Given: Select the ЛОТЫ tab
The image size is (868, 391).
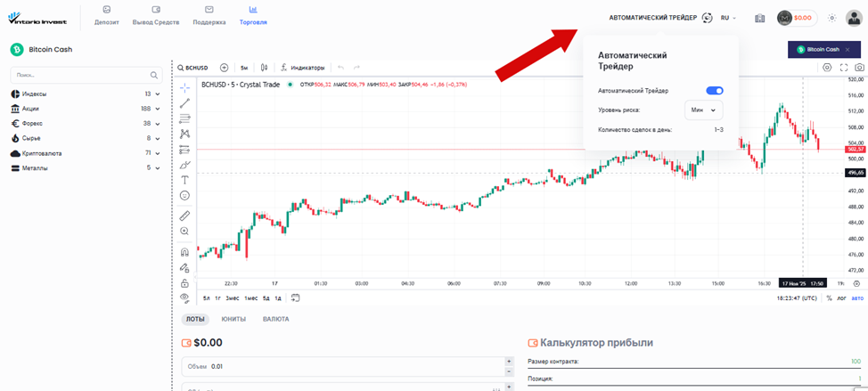Looking at the screenshot, I should tap(195, 319).
